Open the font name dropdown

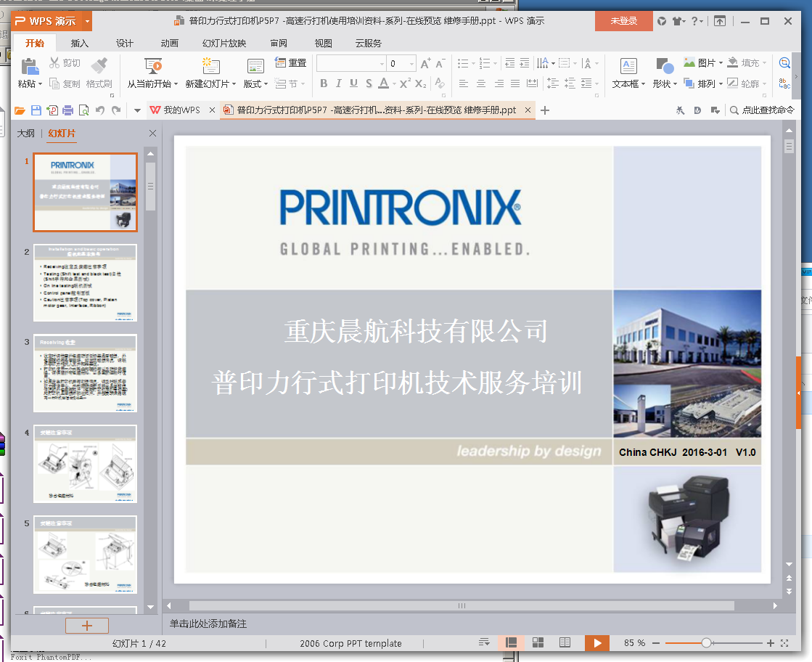click(x=382, y=64)
